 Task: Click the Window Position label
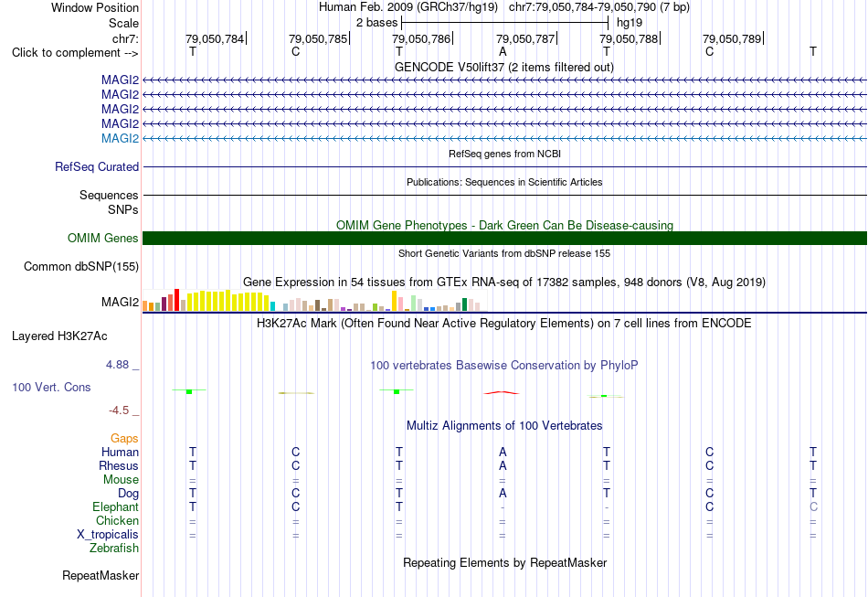pyautogui.click(x=95, y=7)
